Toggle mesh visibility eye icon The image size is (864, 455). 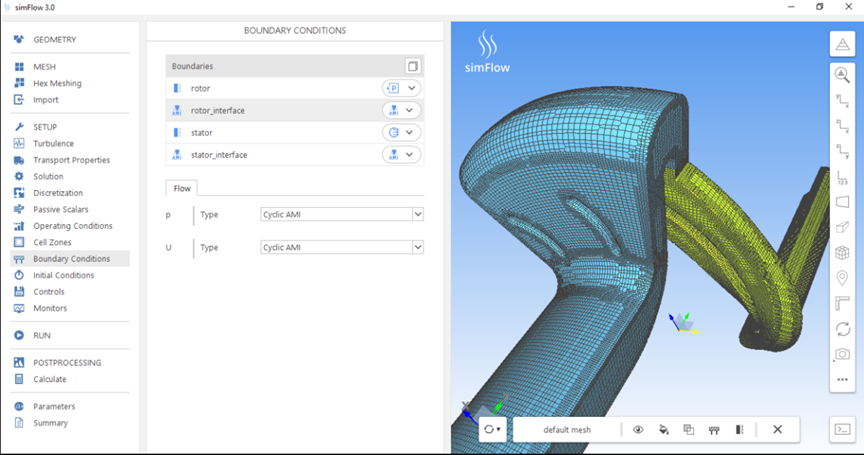[638, 429]
